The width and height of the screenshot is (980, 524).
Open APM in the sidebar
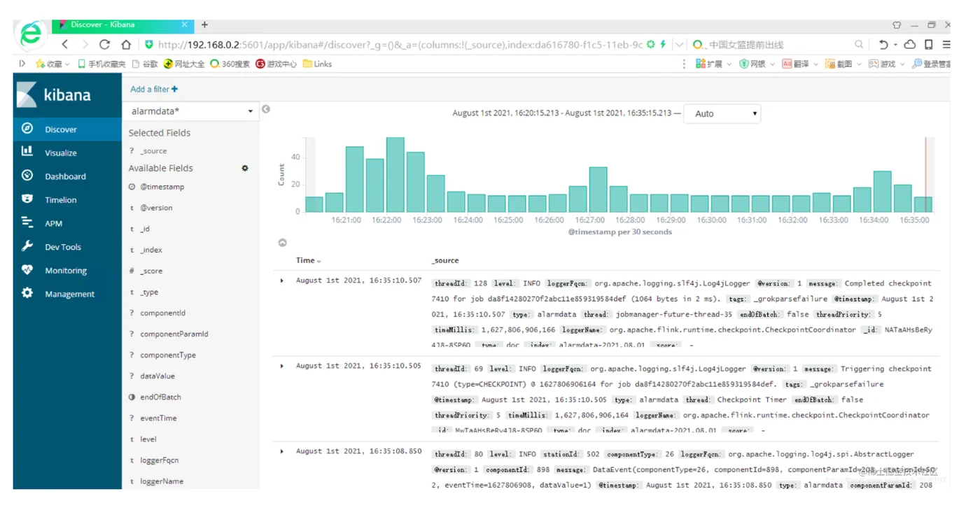(x=67, y=223)
